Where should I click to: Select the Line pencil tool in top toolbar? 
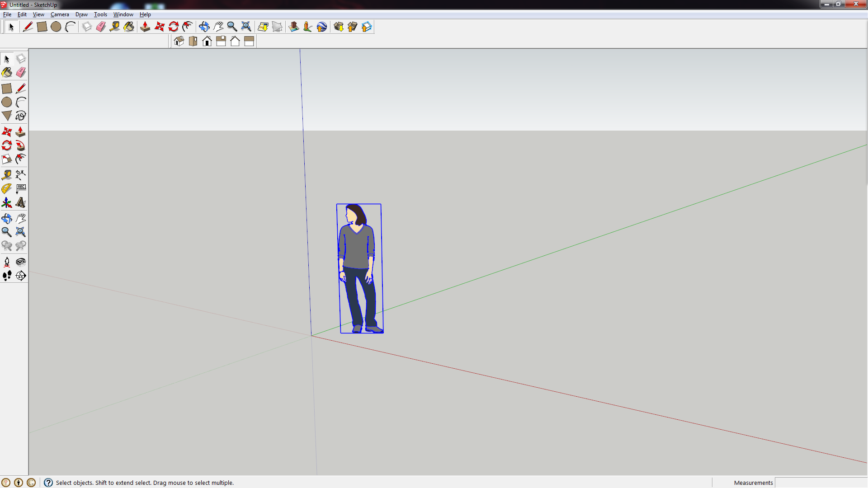[x=28, y=27]
